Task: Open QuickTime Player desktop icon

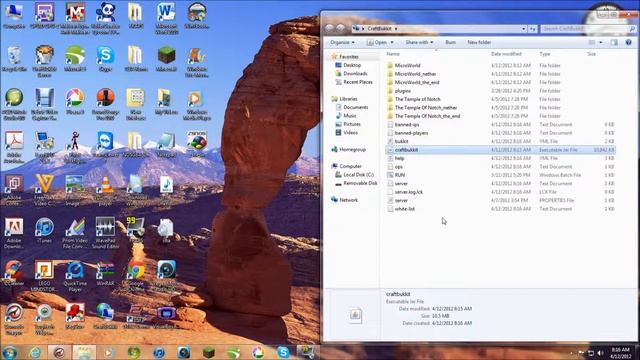Action: (75, 276)
